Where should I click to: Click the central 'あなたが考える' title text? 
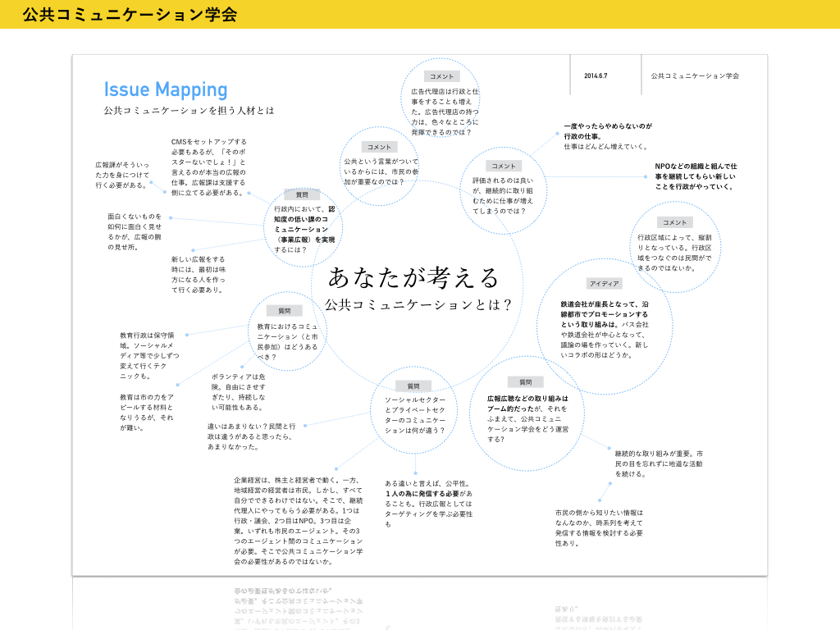coord(413,278)
